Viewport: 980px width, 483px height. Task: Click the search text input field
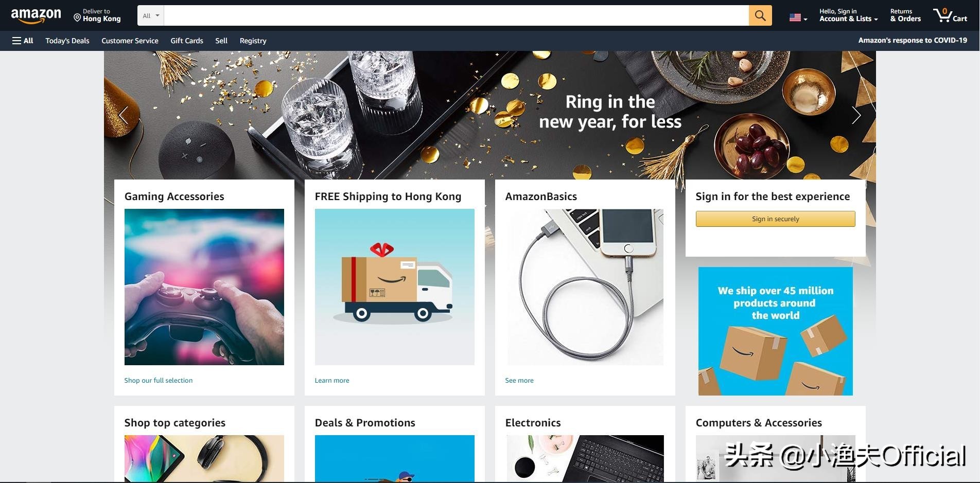coord(456,15)
